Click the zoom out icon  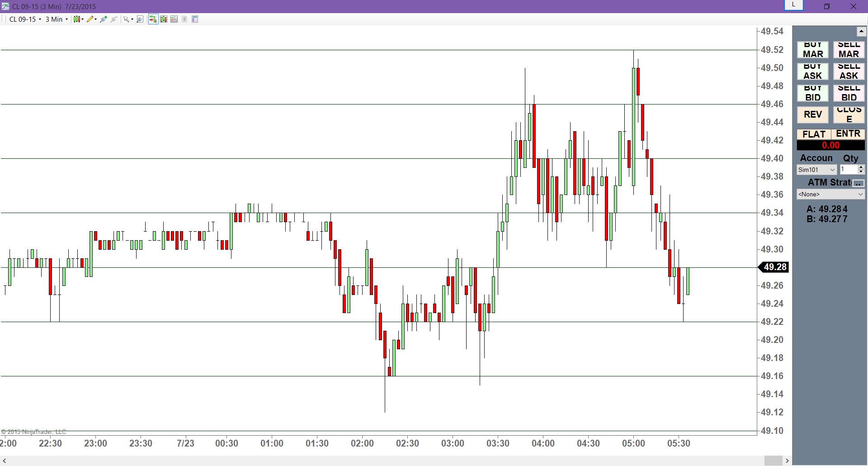(114, 19)
